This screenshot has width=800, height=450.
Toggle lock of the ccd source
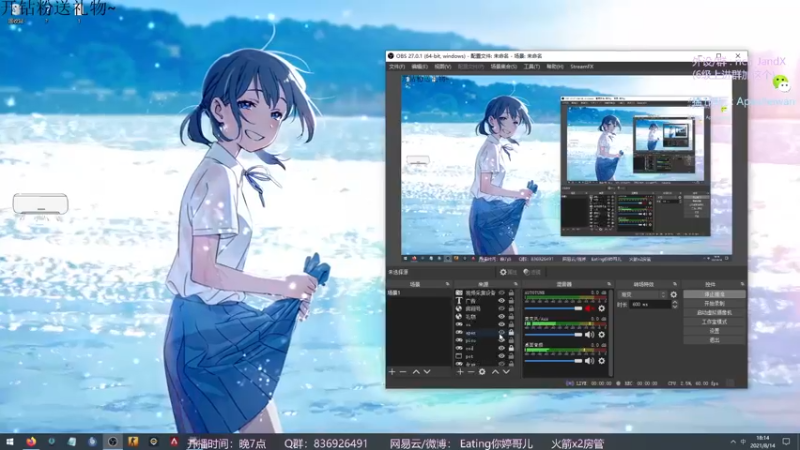[x=511, y=348]
